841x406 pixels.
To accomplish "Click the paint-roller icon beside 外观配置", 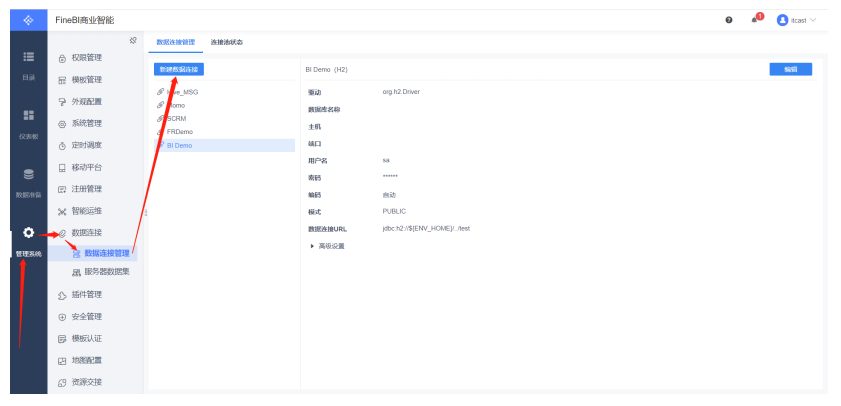I will click(62, 102).
